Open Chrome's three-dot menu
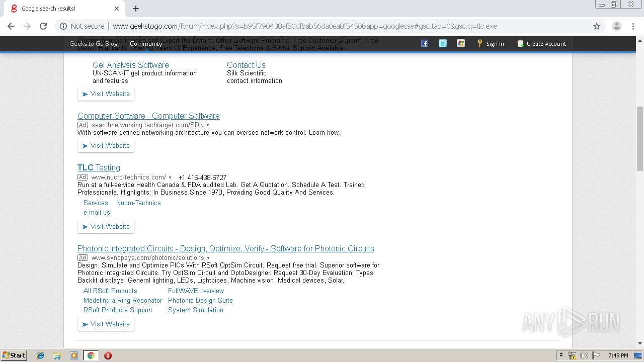The height and width of the screenshot is (362, 644). [x=633, y=26]
